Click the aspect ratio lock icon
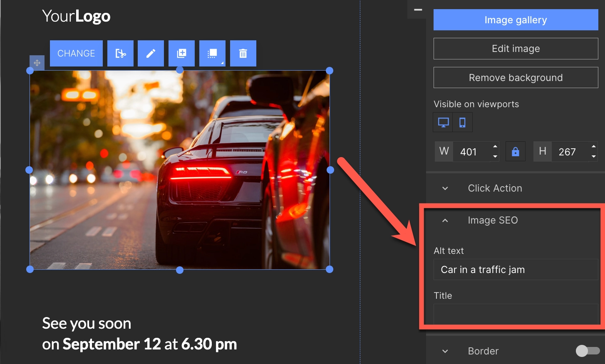The height and width of the screenshot is (364, 605). click(515, 152)
